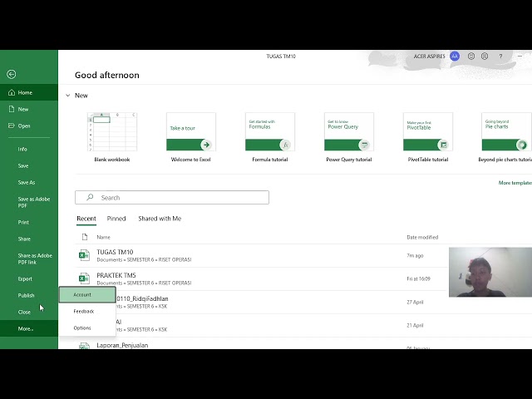The height and width of the screenshot is (399, 532).
Task: Open the account avatar next to ACER ASPIRES
Action: [455, 56]
